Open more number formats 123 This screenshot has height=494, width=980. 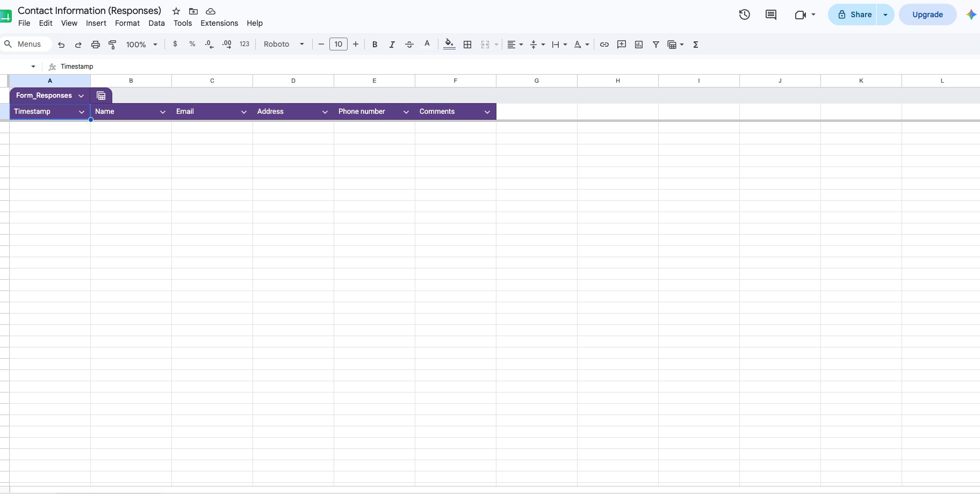click(x=244, y=44)
